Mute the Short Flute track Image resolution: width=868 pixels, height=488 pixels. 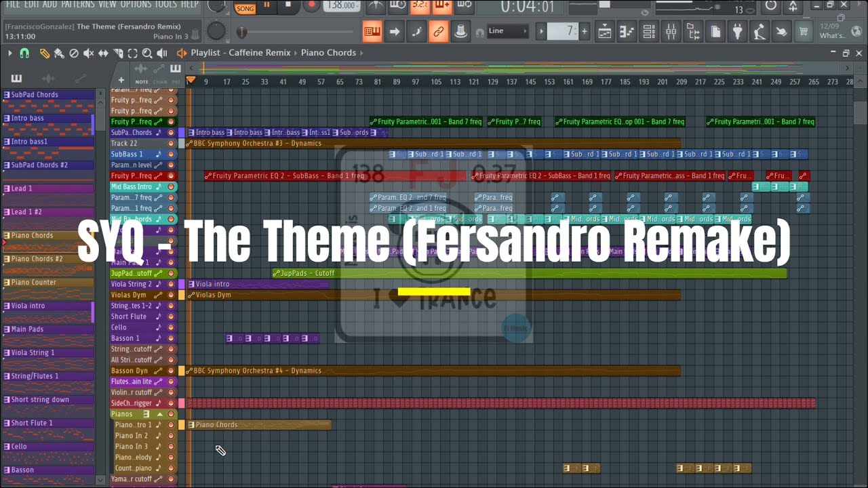[x=171, y=317]
